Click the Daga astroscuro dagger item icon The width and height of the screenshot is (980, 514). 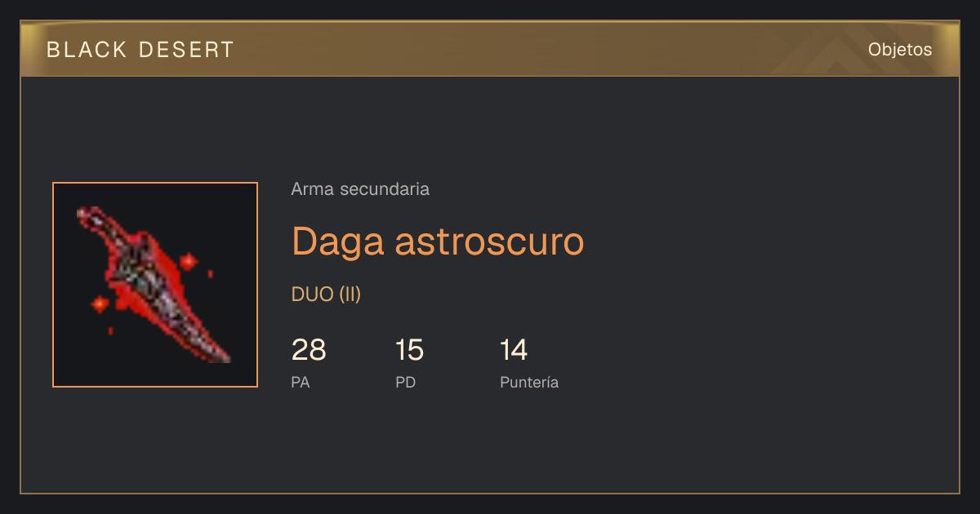click(x=155, y=285)
